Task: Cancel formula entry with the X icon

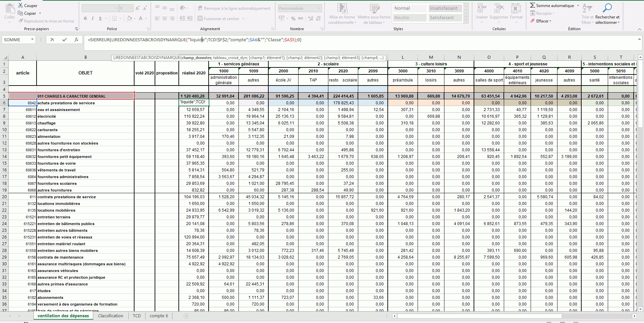Action: click(x=52, y=40)
